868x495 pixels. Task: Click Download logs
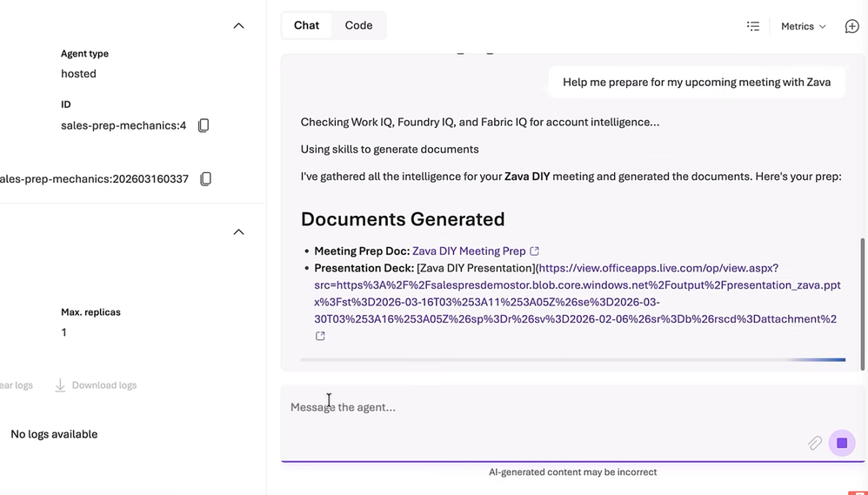pos(96,385)
